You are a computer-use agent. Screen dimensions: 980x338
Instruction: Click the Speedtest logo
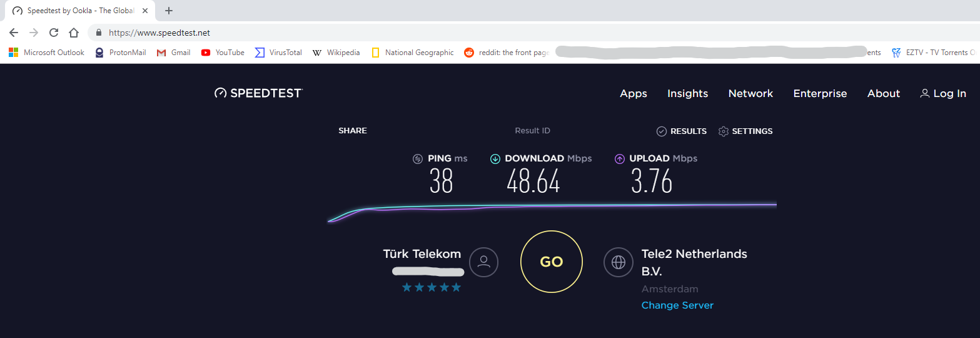coord(258,93)
